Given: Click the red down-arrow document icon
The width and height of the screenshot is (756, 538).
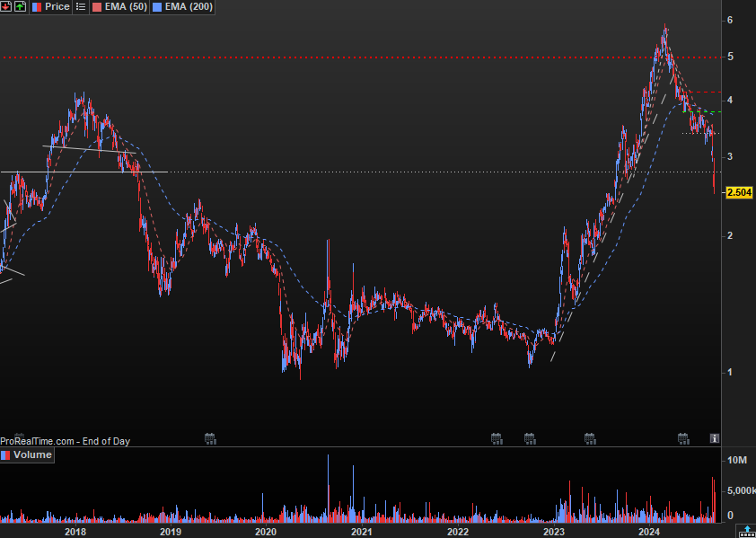Looking at the screenshot, I should 5,7.
